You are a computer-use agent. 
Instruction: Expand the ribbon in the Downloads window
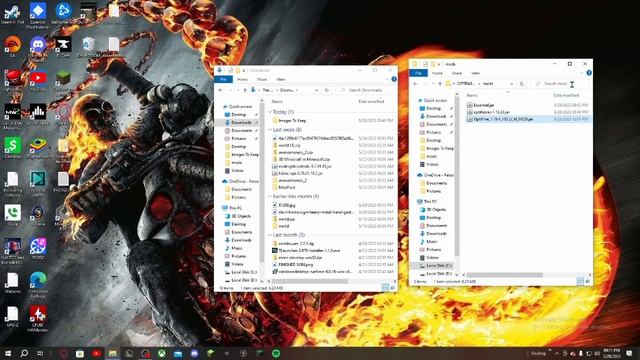click(387, 79)
